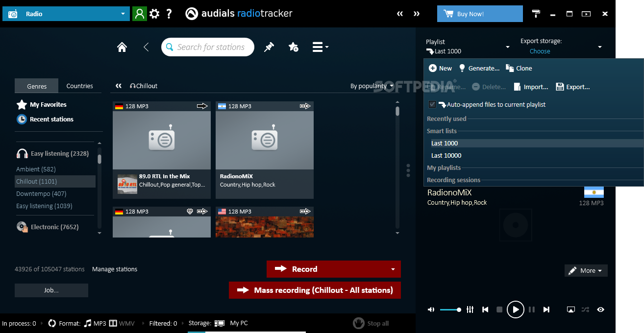
Task: Click the diamond icon on station card
Action: click(190, 212)
